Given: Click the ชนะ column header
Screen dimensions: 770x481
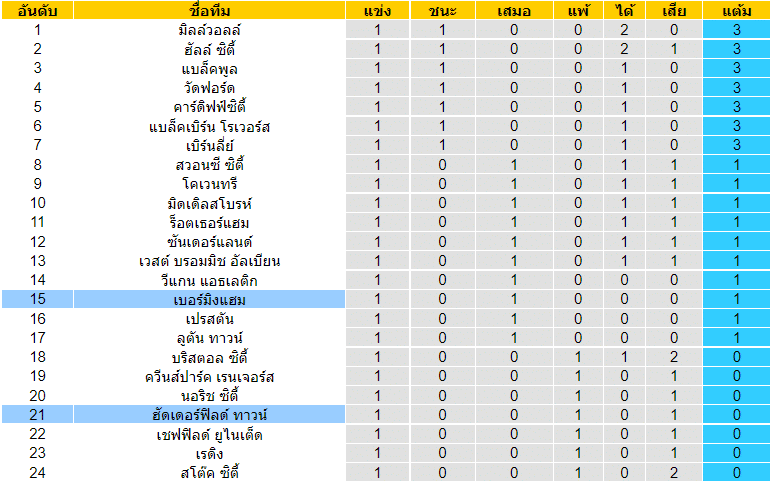Looking at the screenshot, I should tap(442, 10).
